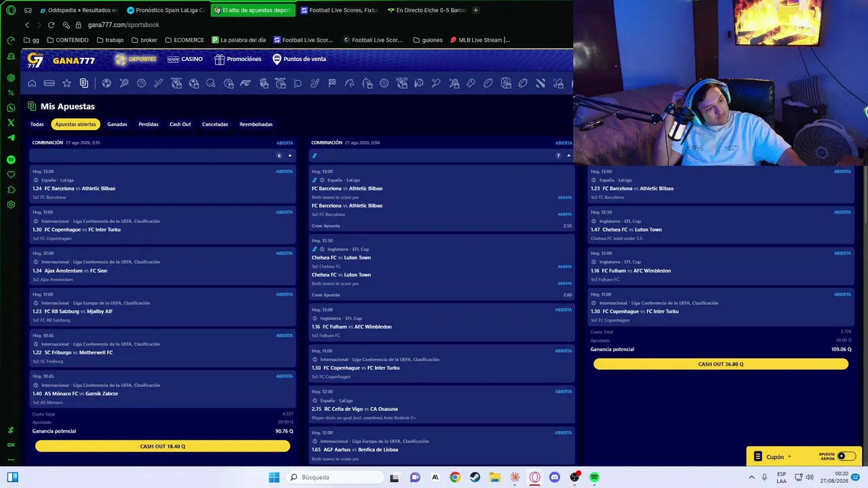Screen dimensions: 868x488
Task: Open the Cash Out tab
Action: [180, 124]
